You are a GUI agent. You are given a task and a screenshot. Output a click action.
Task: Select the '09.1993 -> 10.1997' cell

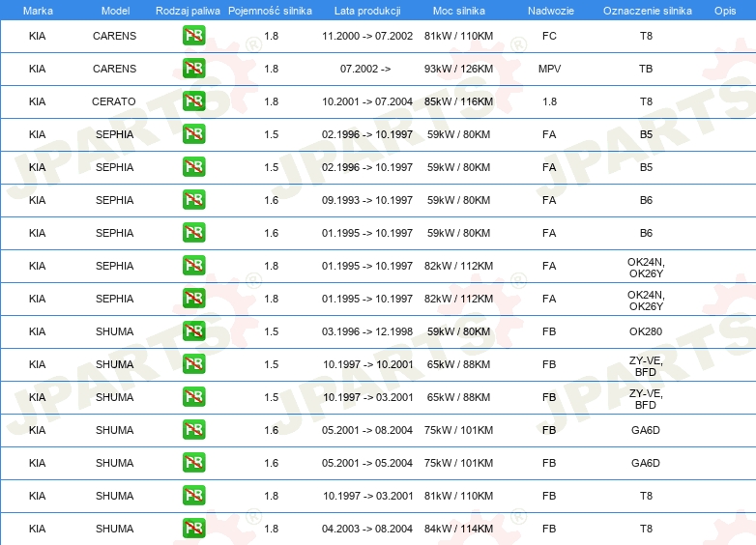367,200
